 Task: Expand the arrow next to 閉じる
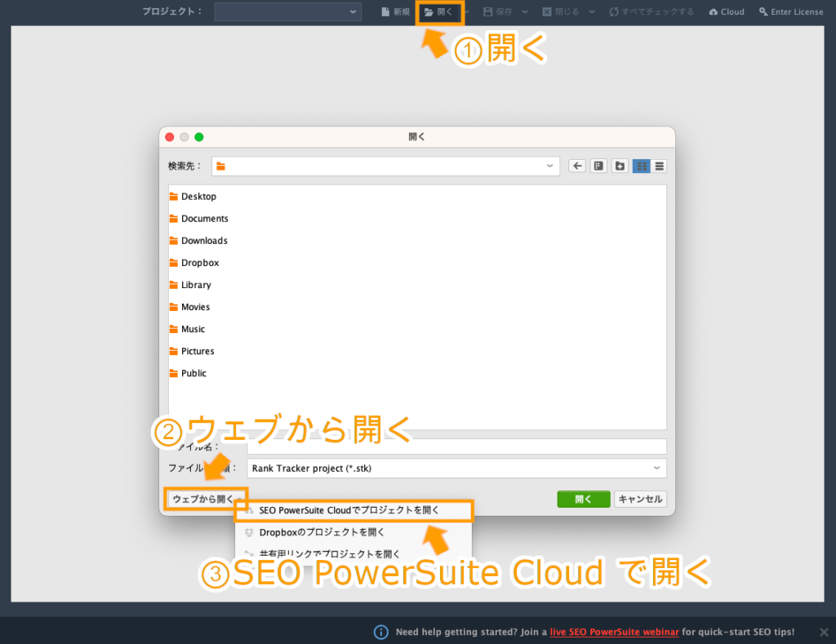tap(592, 11)
